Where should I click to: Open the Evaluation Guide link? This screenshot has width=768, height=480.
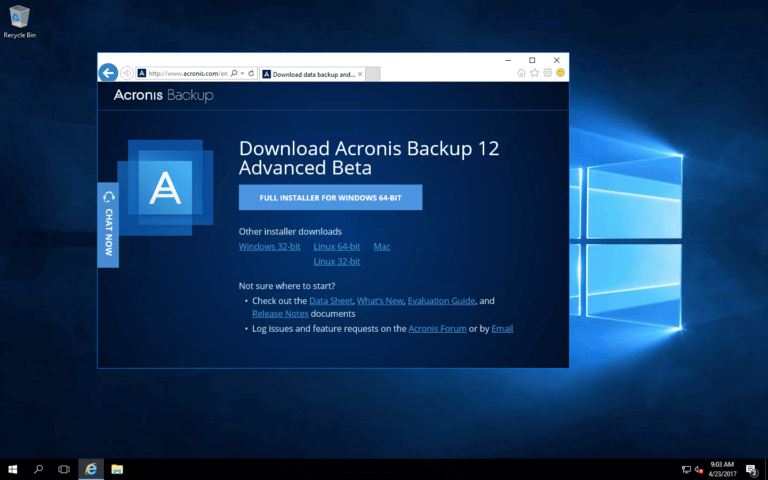[441, 301]
